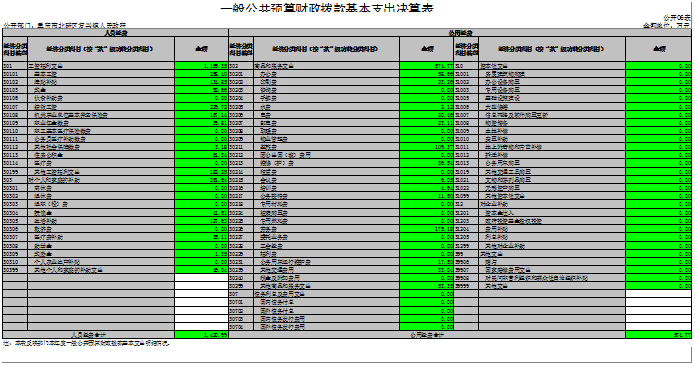Image resolution: width=695 pixels, height=366 pixels.
Task: Select the cell with code 50101
Action: coord(15,74)
